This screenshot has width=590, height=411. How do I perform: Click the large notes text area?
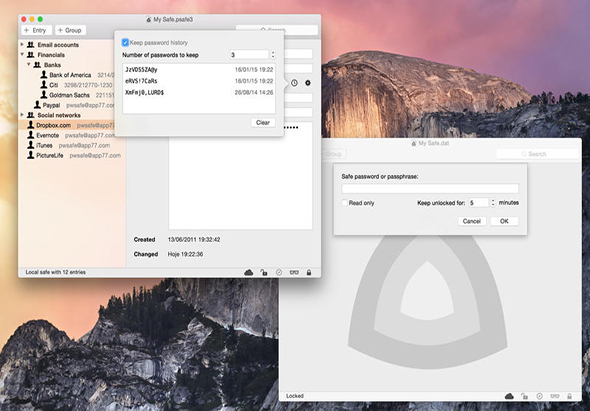click(x=240, y=176)
